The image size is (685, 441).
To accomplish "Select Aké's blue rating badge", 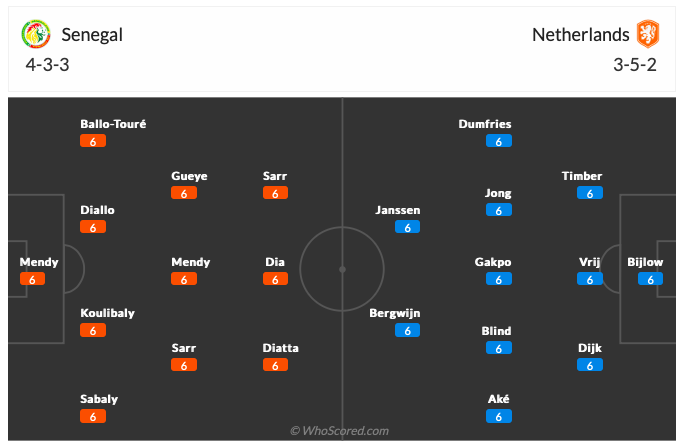I will (x=499, y=417).
